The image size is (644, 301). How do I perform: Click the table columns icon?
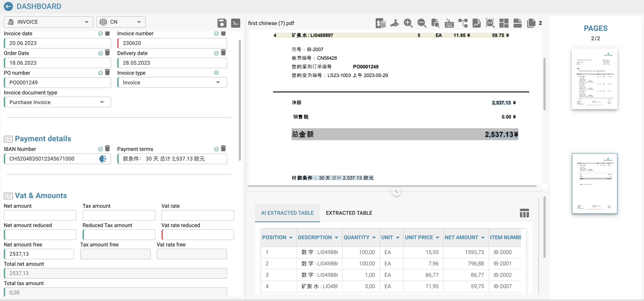click(x=524, y=213)
